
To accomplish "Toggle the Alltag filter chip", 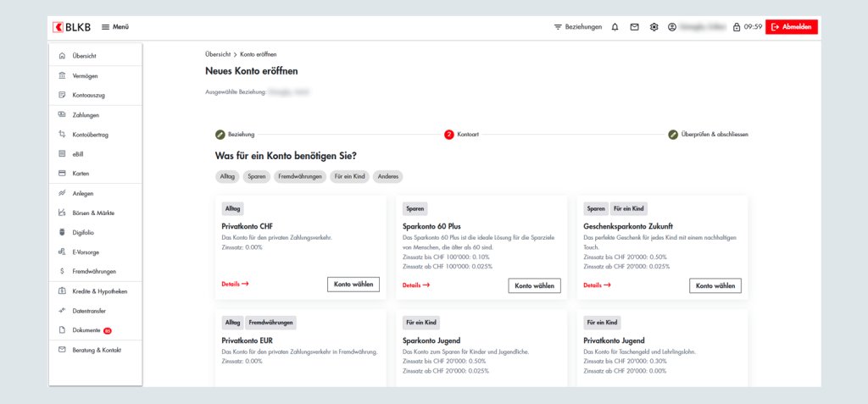I will tap(227, 177).
